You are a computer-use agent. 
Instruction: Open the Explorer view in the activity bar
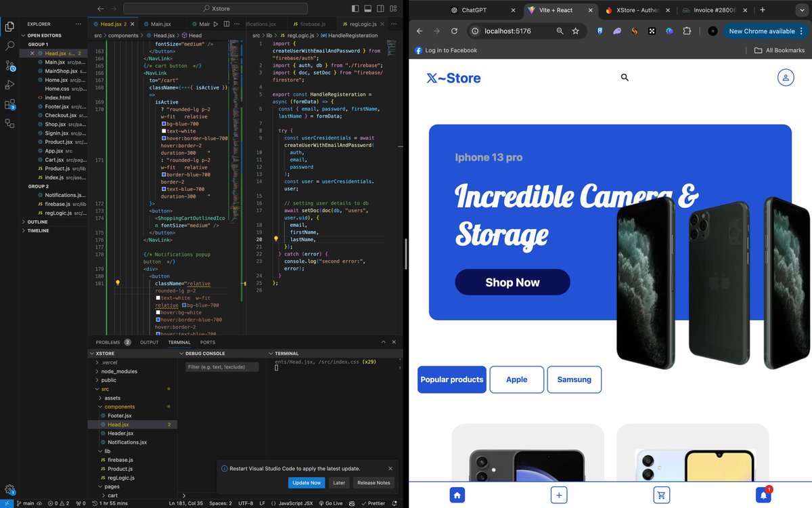[9, 26]
